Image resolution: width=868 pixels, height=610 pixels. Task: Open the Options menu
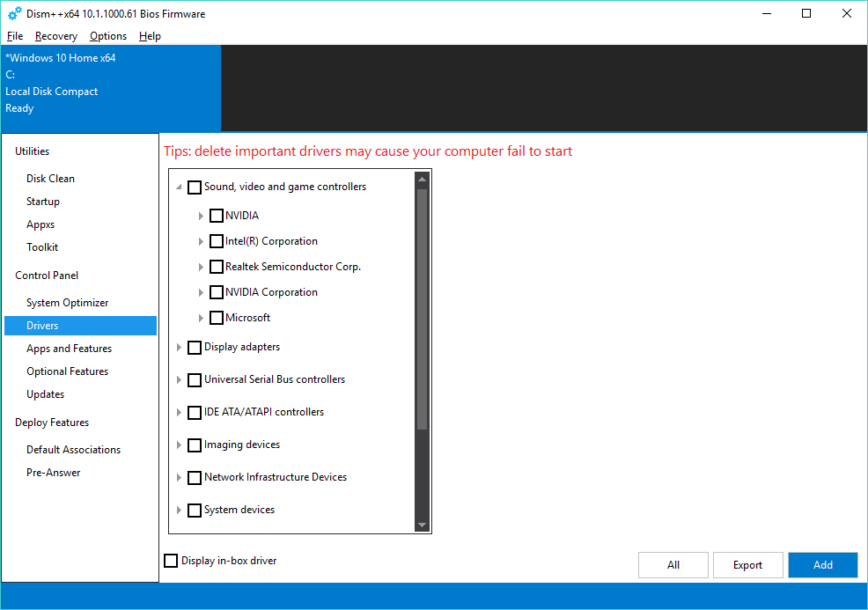point(108,36)
